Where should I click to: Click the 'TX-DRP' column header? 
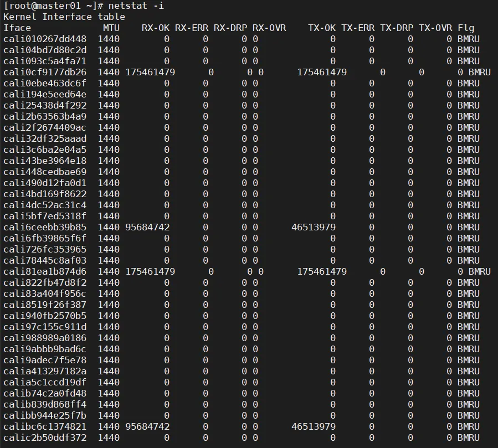coord(397,28)
